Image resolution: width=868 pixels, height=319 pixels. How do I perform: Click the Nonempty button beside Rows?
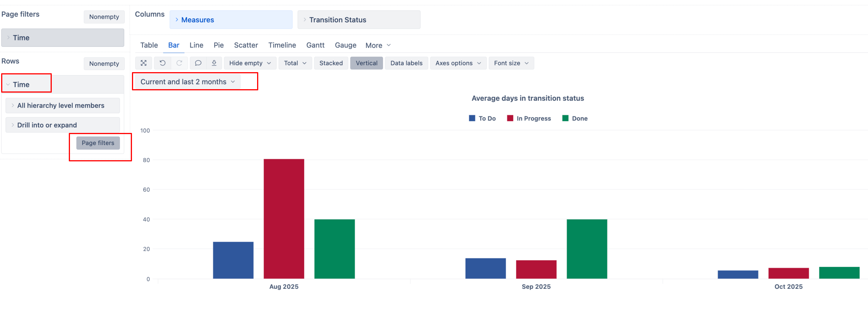click(104, 64)
